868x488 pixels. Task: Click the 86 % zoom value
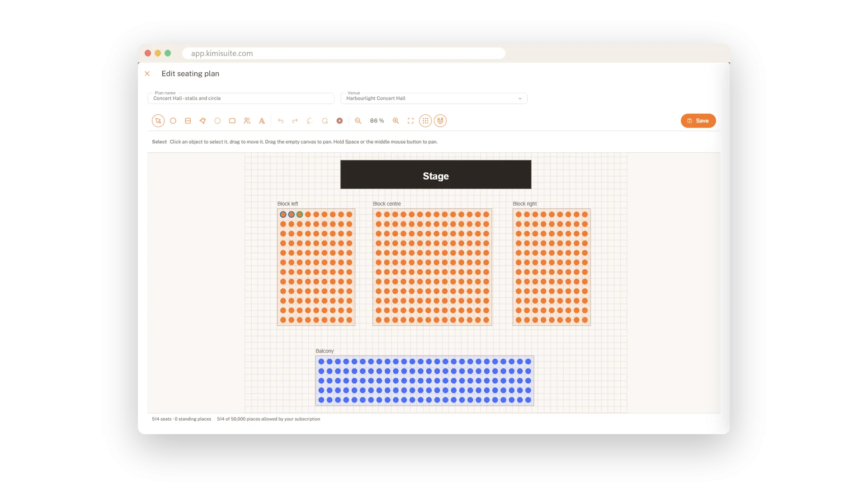tap(377, 121)
